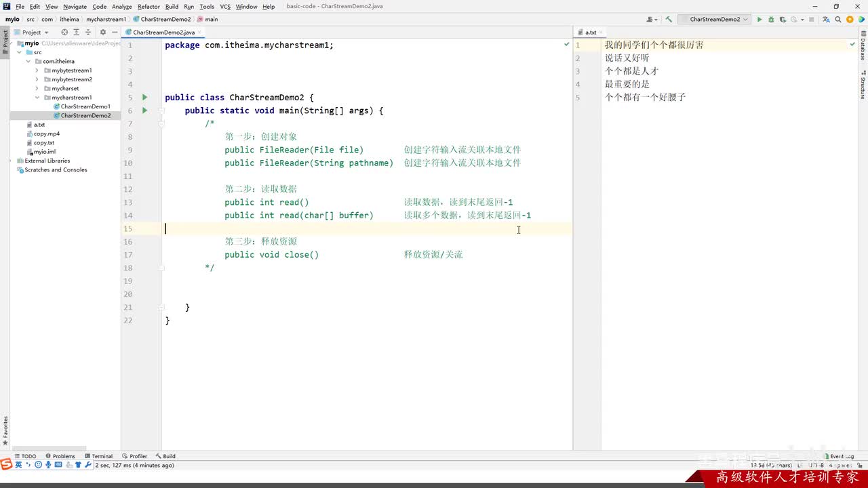Open the Structure tool window strip
Viewport: 868px width, 488px height.
click(x=863, y=85)
